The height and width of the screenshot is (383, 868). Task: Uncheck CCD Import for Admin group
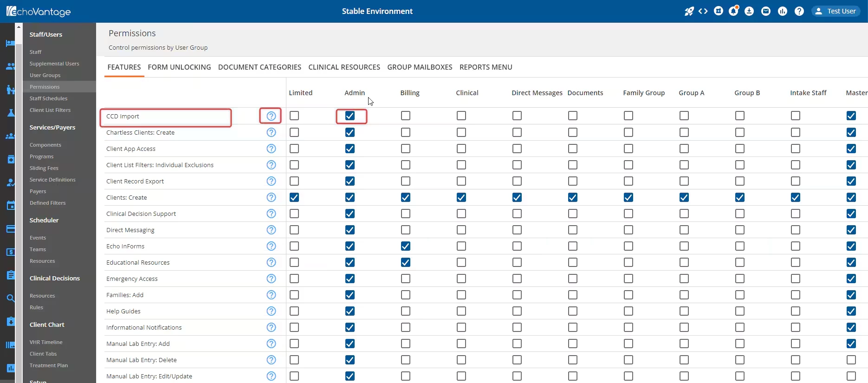[x=350, y=116]
